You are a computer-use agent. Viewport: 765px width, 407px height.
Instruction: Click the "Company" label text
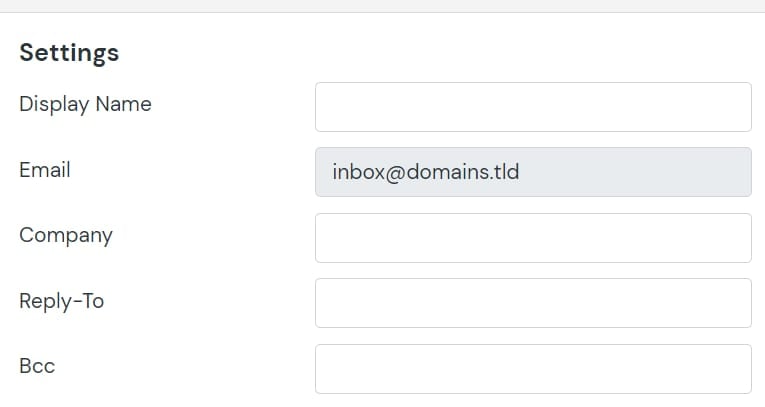(x=66, y=236)
